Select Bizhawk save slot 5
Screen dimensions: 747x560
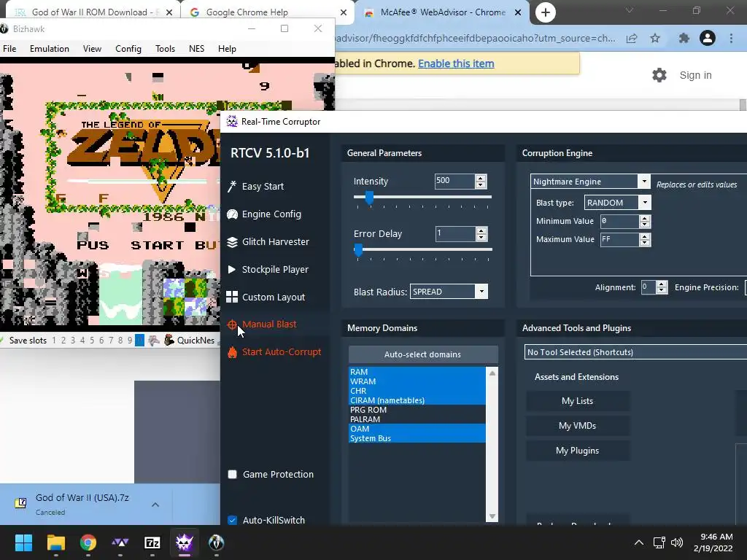click(91, 340)
